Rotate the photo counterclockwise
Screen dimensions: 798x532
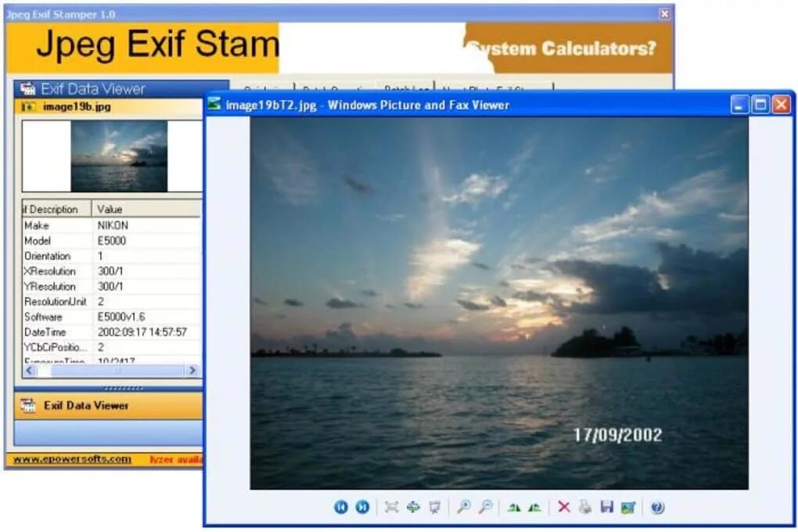point(537,507)
